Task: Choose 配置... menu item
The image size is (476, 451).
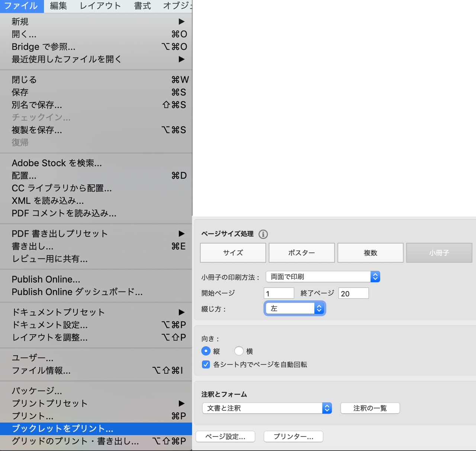Action: pyautogui.click(x=96, y=175)
